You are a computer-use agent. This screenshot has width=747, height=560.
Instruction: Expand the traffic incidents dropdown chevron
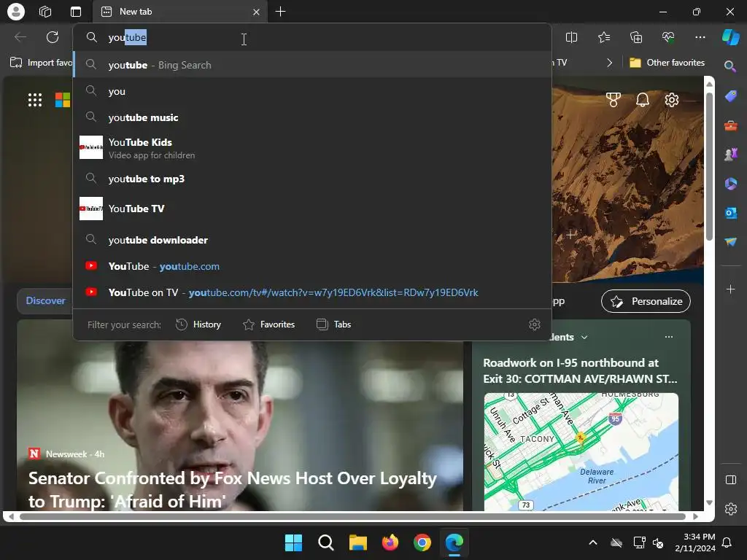point(584,337)
